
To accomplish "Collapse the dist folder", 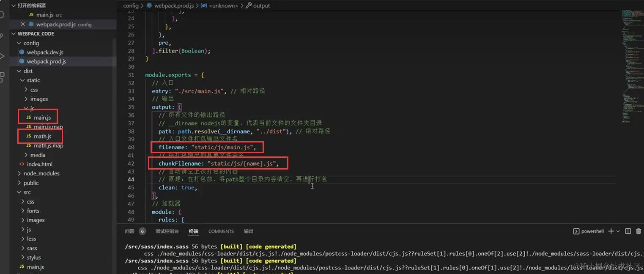I will point(19,71).
